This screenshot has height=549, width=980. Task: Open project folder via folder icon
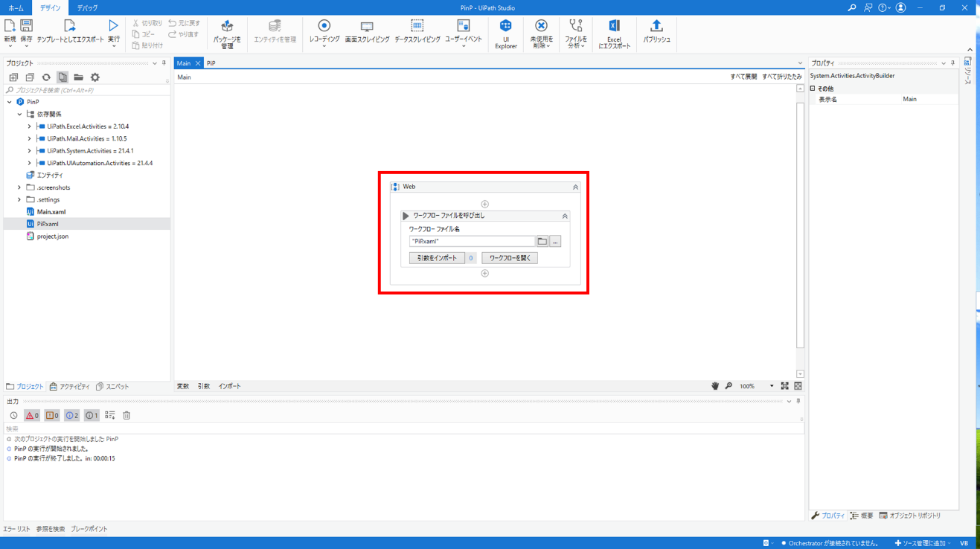pos(79,77)
